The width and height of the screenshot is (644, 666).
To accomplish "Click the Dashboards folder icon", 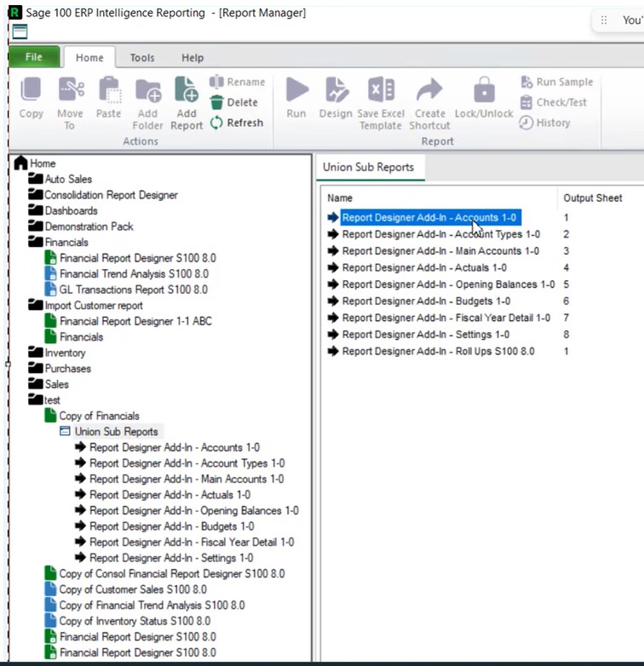I will coord(36,210).
